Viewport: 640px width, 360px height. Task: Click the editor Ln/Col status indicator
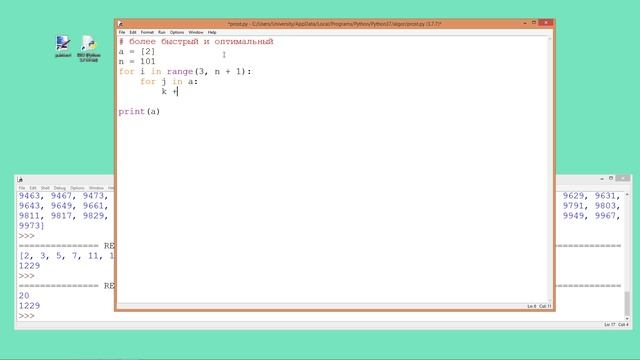(539, 306)
